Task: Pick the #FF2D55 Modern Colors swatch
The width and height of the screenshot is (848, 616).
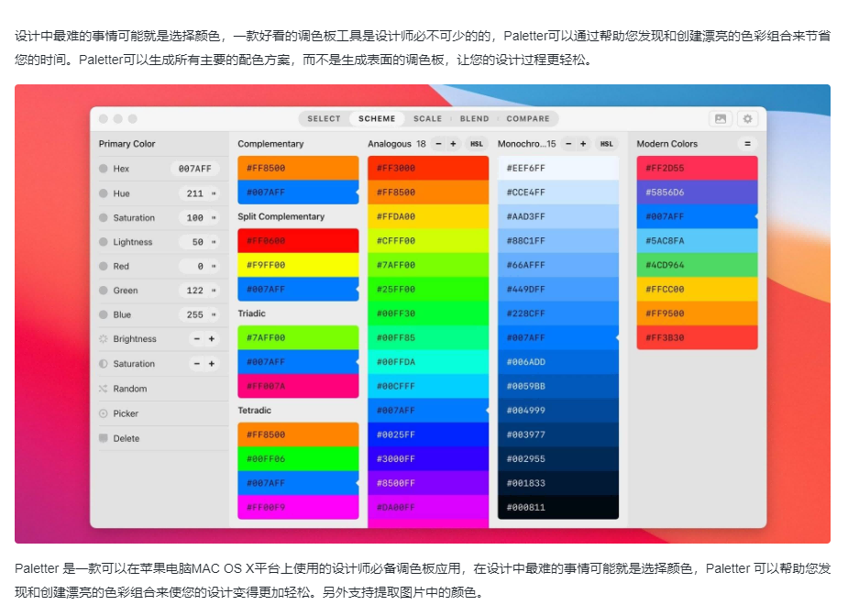Action: pos(697,168)
